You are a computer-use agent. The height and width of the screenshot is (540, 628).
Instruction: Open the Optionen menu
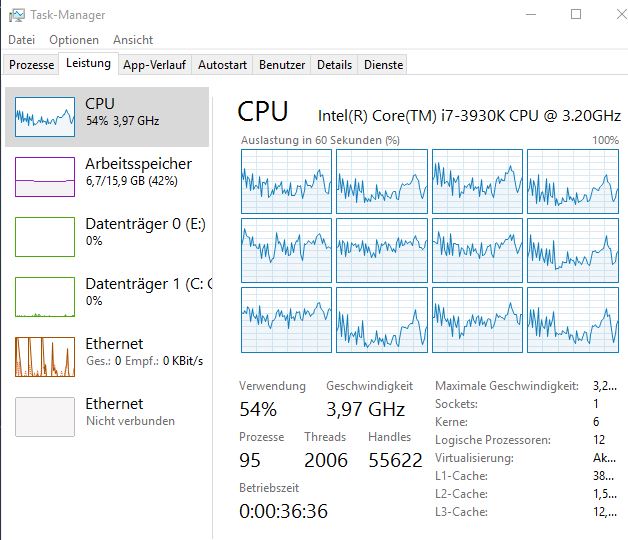tap(74, 40)
